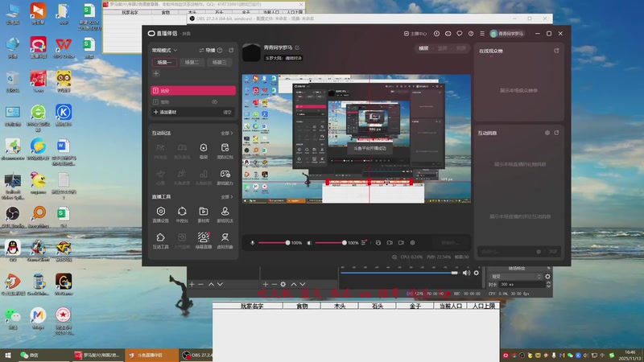This screenshot has width=644, height=362.
Task: Open the 主播中心 anchor center
Action: [x=415, y=34]
